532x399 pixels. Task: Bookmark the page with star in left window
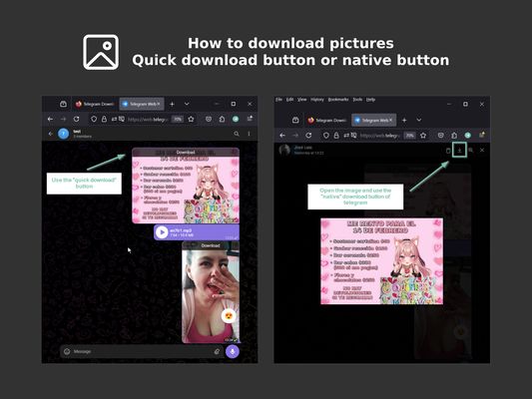tap(191, 119)
